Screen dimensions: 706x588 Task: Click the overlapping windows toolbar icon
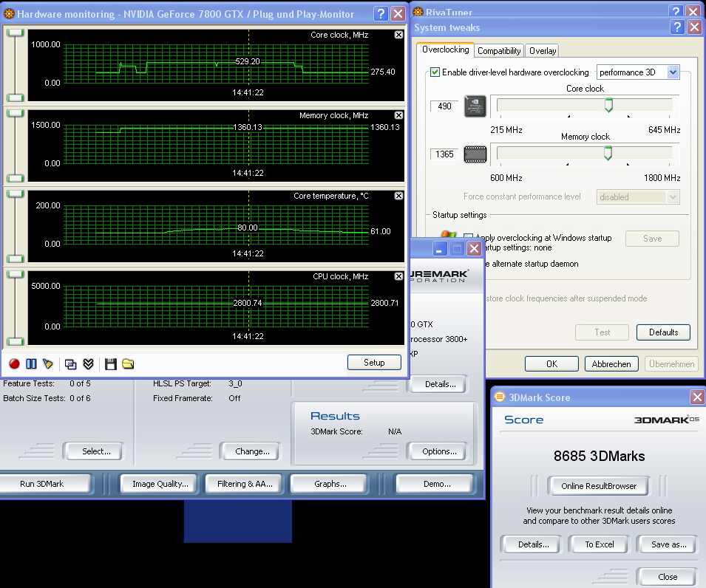[71, 364]
